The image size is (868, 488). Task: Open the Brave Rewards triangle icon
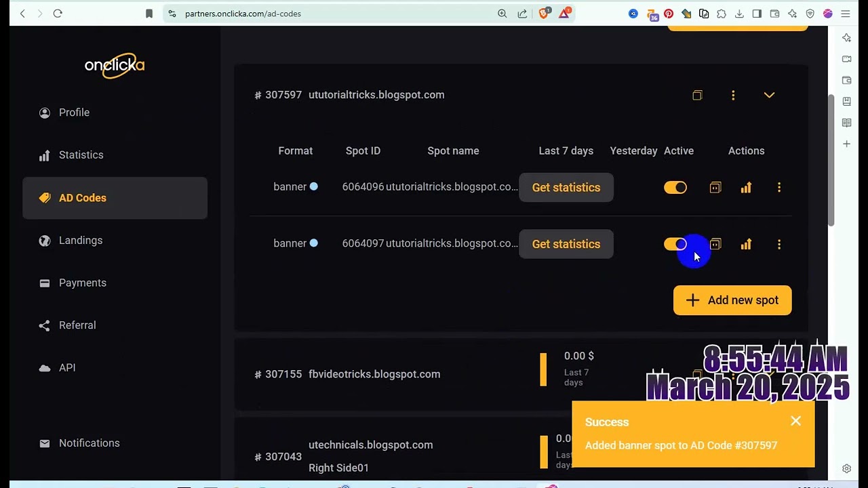coord(564,14)
